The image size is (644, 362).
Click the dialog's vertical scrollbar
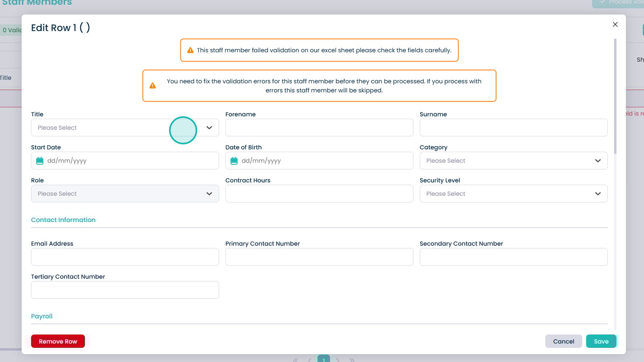coord(615,97)
